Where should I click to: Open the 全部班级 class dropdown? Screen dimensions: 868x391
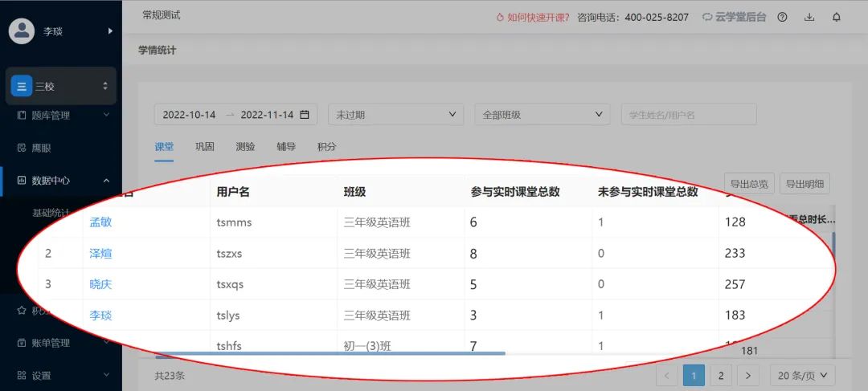[x=542, y=115]
